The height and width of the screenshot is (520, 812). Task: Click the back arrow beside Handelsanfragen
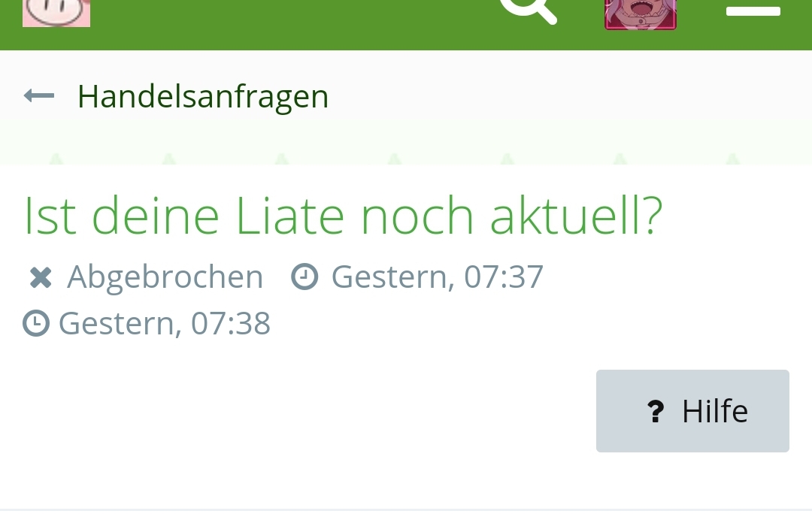pos(39,95)
